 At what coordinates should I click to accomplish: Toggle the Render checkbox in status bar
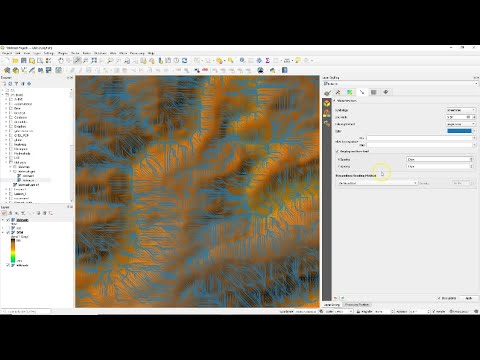434,311
